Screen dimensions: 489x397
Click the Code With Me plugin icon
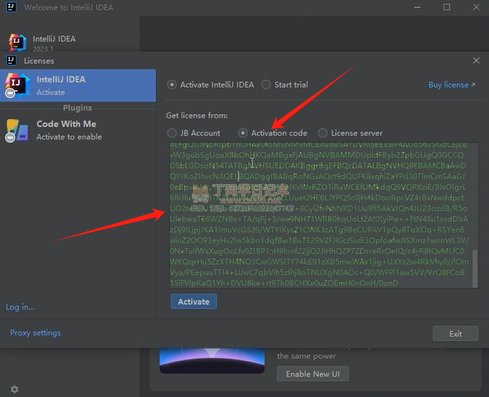coord(16,130)
